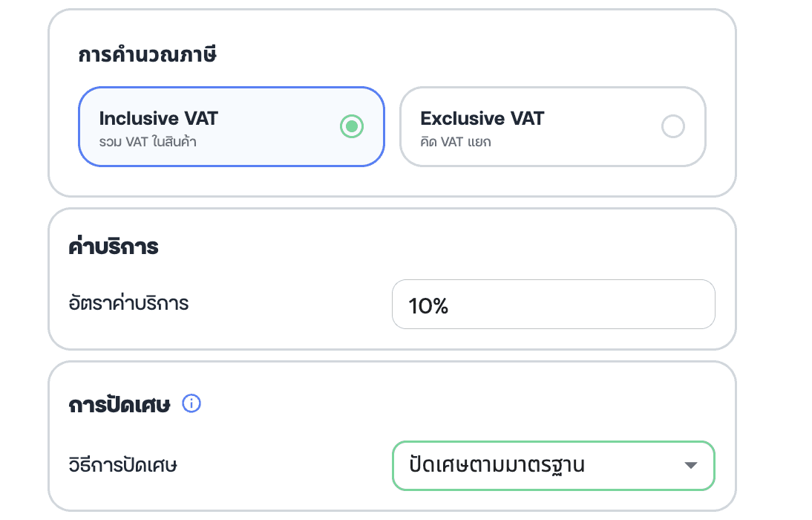
Task: Click the ค่าบริการ section heading
Action: coord(113,247)
